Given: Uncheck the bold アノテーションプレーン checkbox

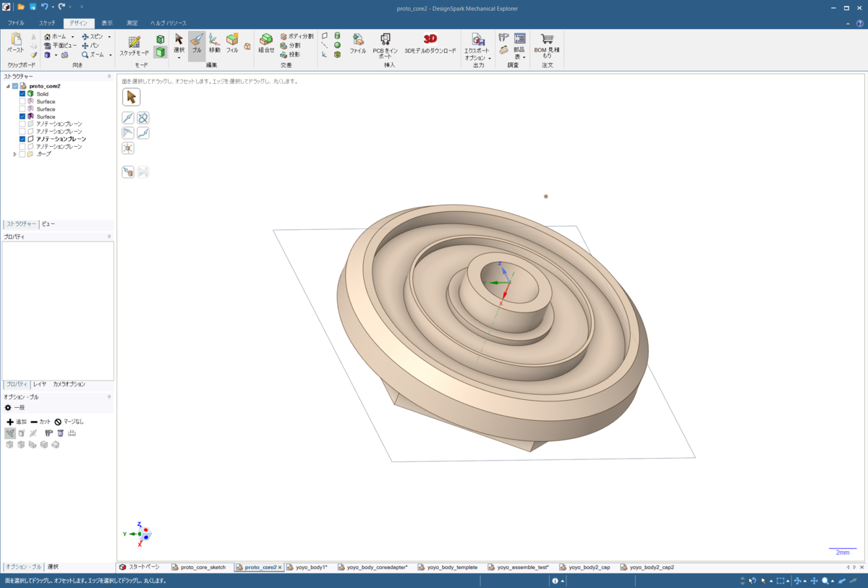Looking at the screenshot, I should pos(22,139).
